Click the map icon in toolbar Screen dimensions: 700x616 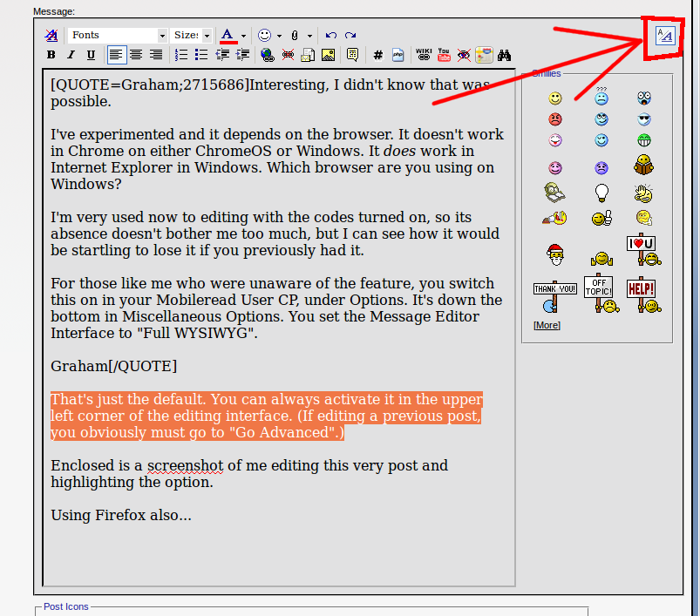pyautogui.click(x=484, y=55)
